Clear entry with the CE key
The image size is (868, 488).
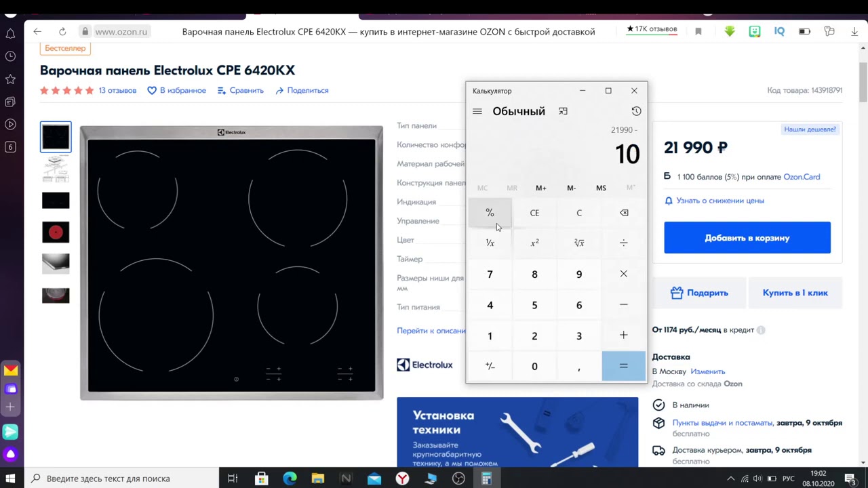pyautogui.click(x=534, y=213)
